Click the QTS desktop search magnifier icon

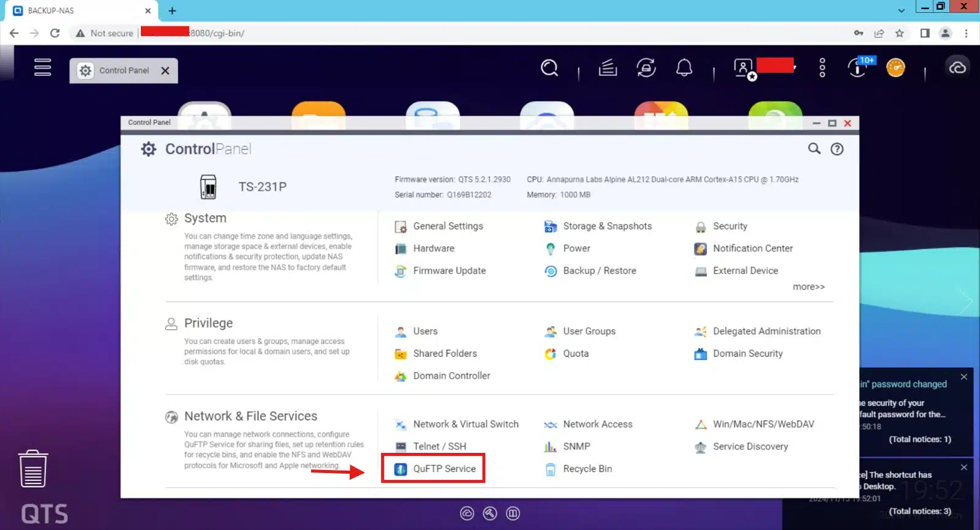pyautogui.click(x=549, y=67)
